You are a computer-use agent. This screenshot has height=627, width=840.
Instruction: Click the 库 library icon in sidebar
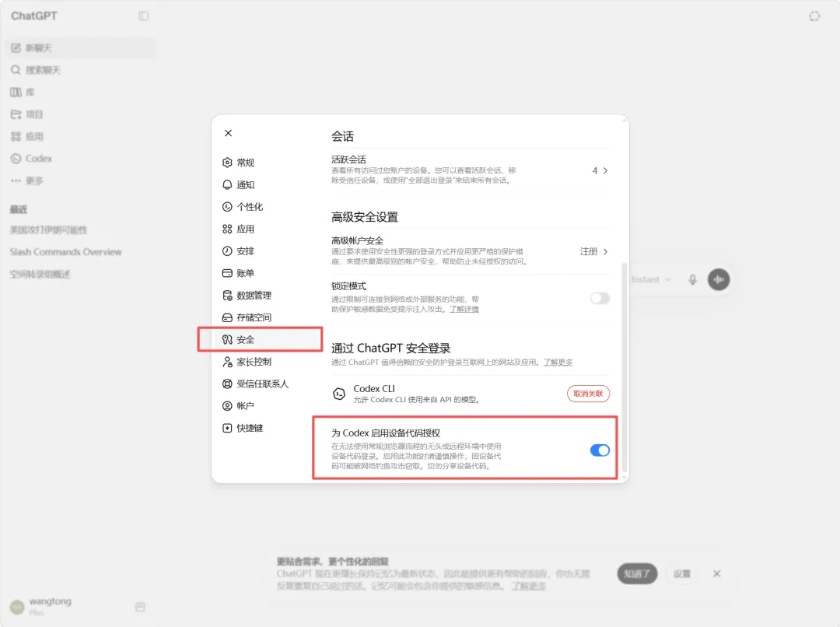[x=16, y=92]
